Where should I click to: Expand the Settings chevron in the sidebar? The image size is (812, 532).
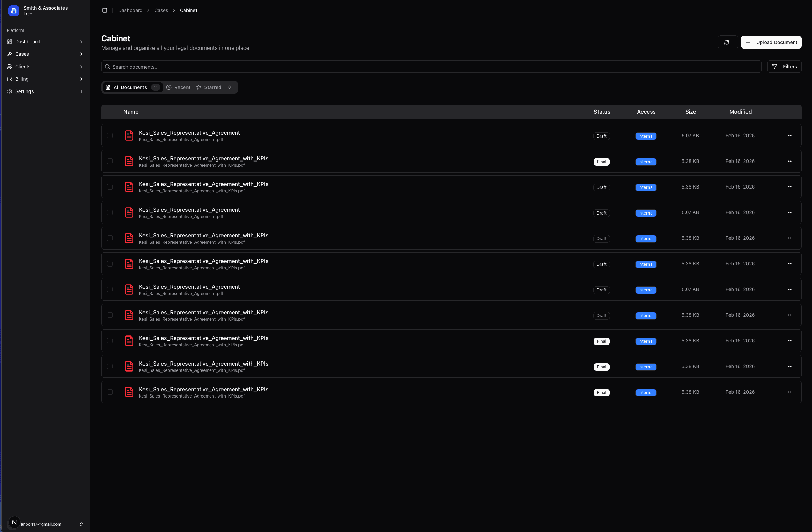coord(81,91)
